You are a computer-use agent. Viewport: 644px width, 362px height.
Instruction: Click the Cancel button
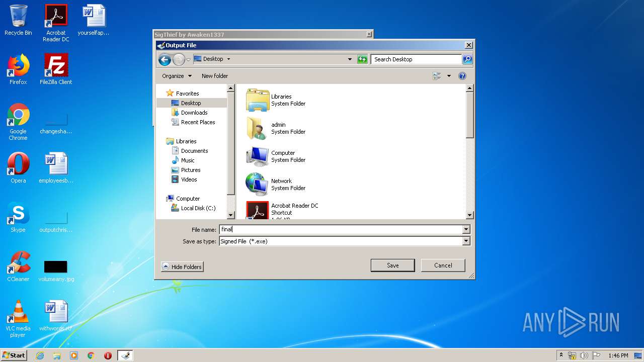click(x=443, y=265)
